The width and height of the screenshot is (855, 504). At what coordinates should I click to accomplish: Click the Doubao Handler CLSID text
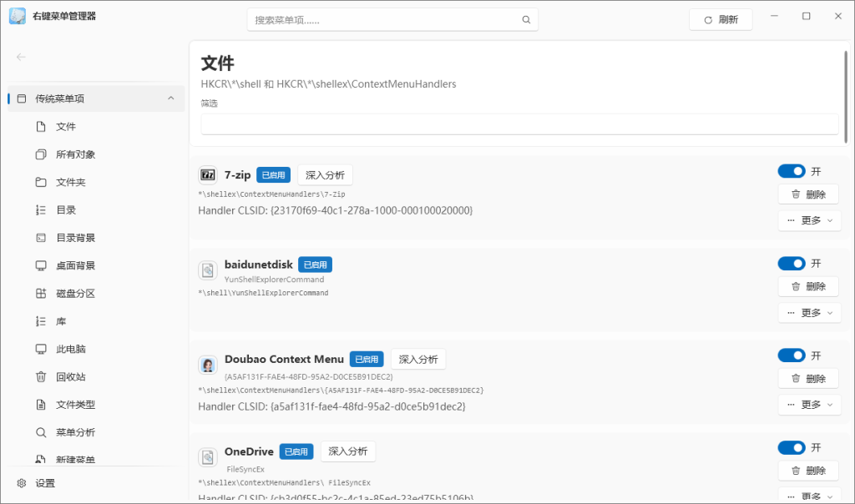tap(331, 406)
